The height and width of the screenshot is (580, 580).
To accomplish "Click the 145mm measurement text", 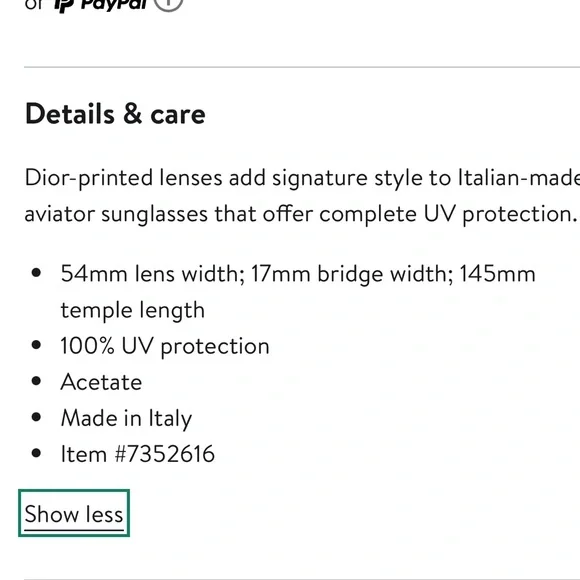I will [x=498, y=274].
